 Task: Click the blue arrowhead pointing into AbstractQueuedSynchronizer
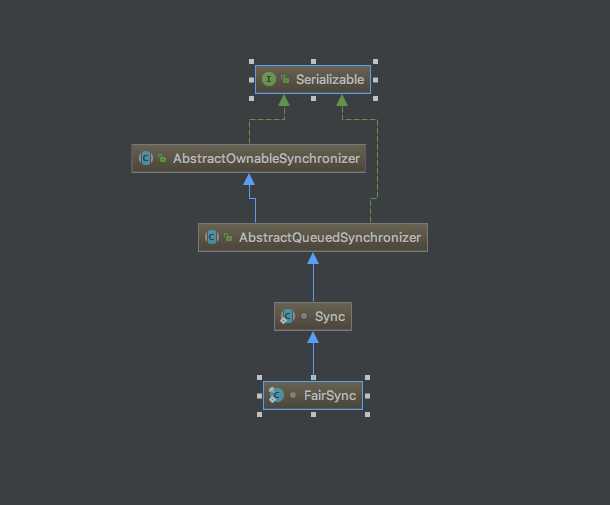[313, 258]
